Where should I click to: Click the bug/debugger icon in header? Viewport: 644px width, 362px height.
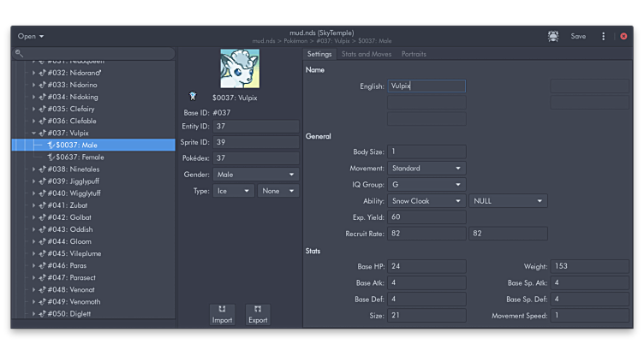pyautogui.click(x=553, y=36)
